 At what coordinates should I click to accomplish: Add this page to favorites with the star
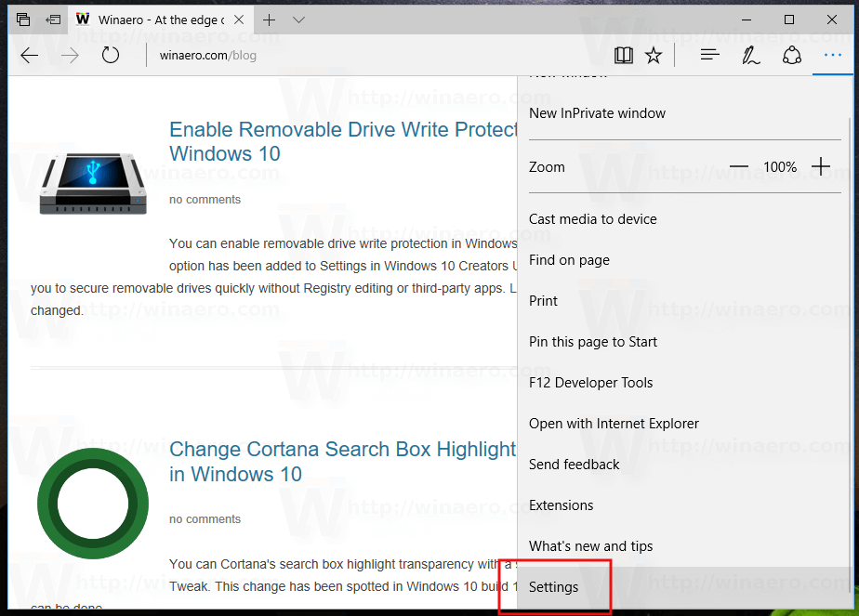654,55
